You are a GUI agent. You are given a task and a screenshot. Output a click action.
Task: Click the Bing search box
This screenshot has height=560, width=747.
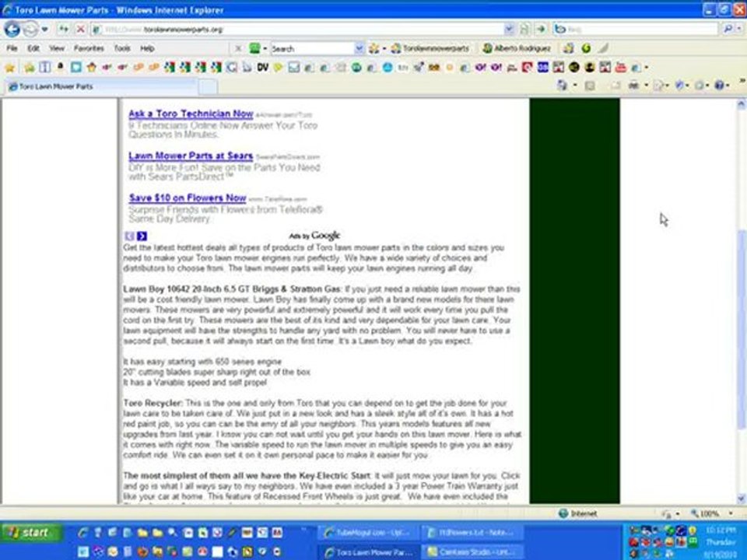[636, 30]
